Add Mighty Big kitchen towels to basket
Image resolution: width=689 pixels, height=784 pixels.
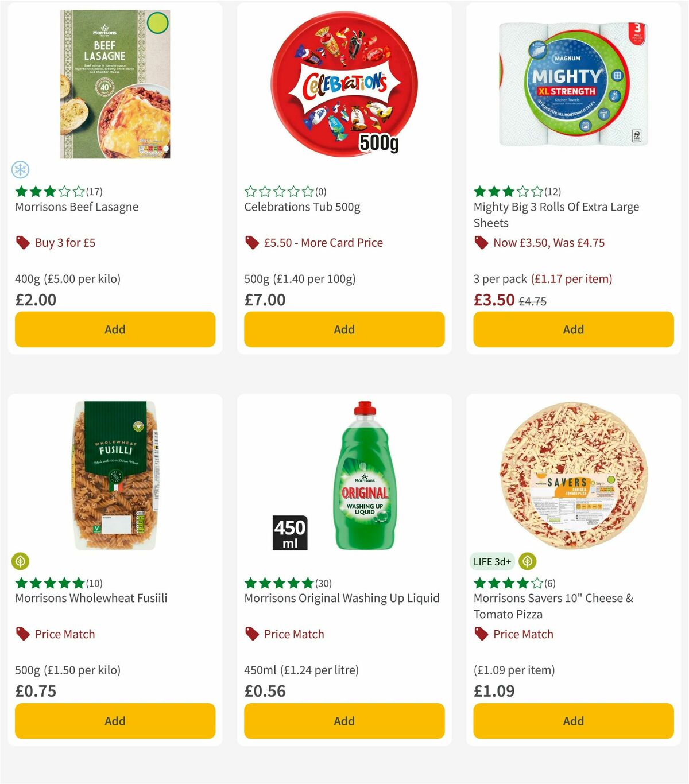pos(573,329)
